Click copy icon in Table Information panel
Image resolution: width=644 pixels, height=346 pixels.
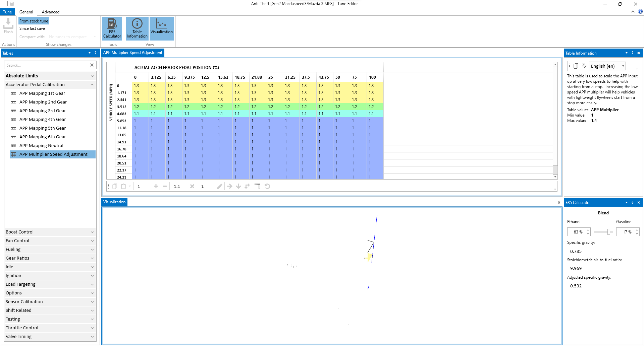[x=576, y=66]
